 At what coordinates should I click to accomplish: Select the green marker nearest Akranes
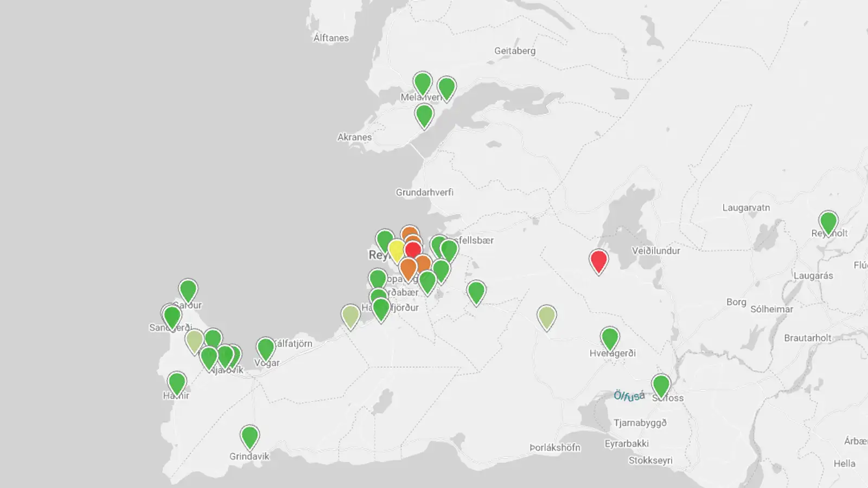424,115
